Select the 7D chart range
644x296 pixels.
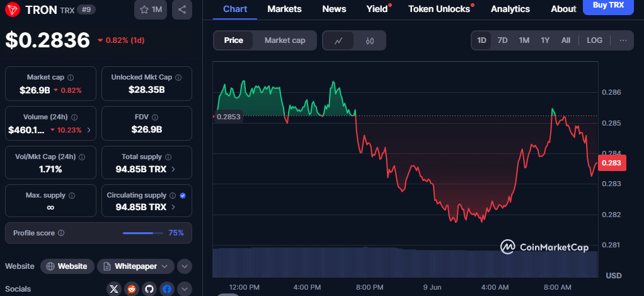pyautogui.click(x=502, y=40)
